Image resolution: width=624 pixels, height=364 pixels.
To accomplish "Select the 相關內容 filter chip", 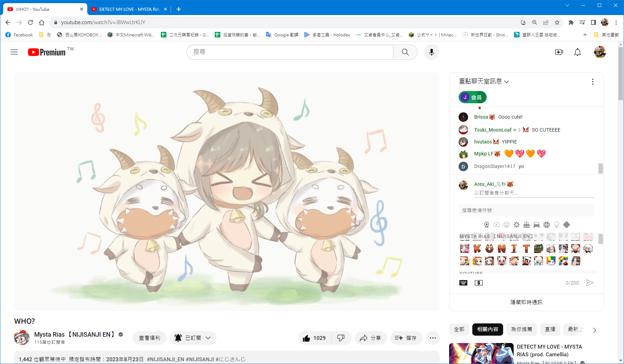I will click(x=487, y=329).
